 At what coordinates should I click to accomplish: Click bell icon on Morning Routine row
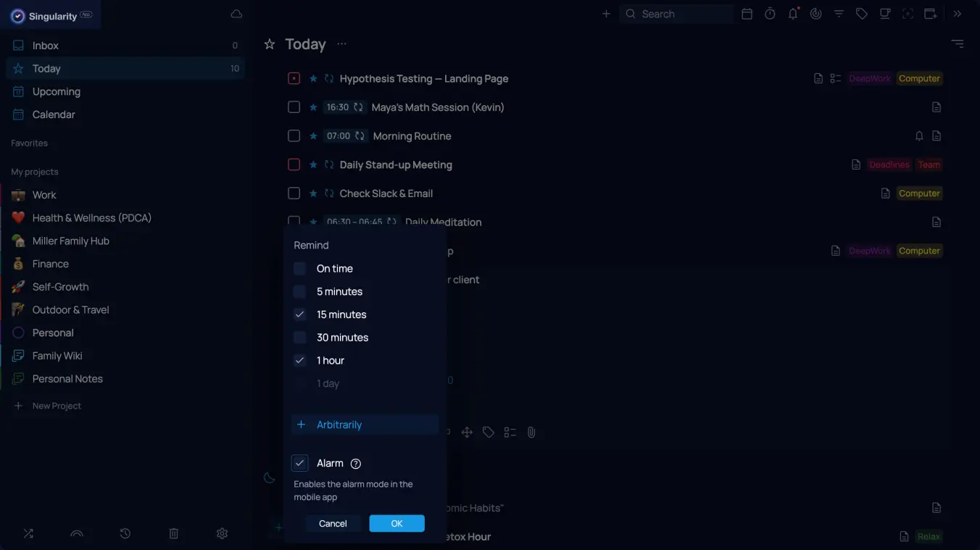click(919, 136)
